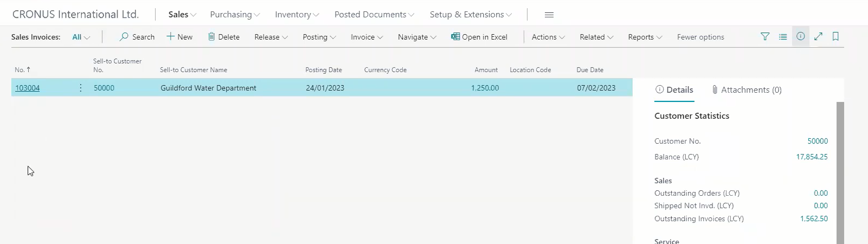Expand the Invoice action menu
This screenshot has width=868, height=244.
[x=367, y=37]
